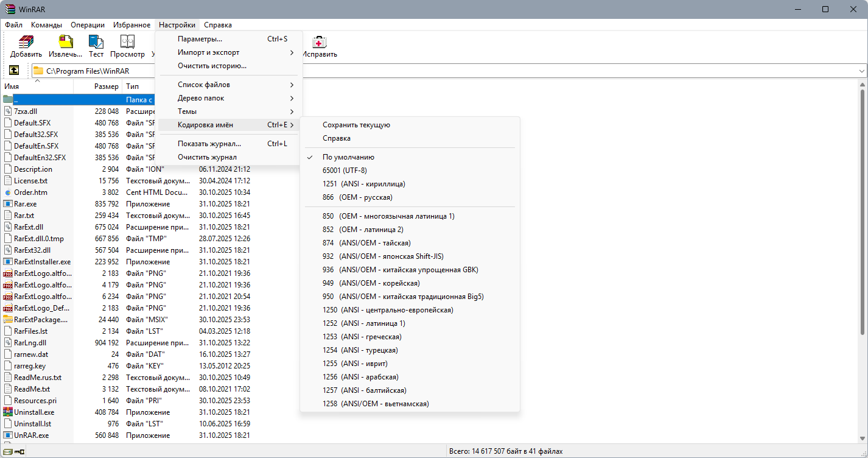Sort the list by the Имя column header

[x=37, y=86]
